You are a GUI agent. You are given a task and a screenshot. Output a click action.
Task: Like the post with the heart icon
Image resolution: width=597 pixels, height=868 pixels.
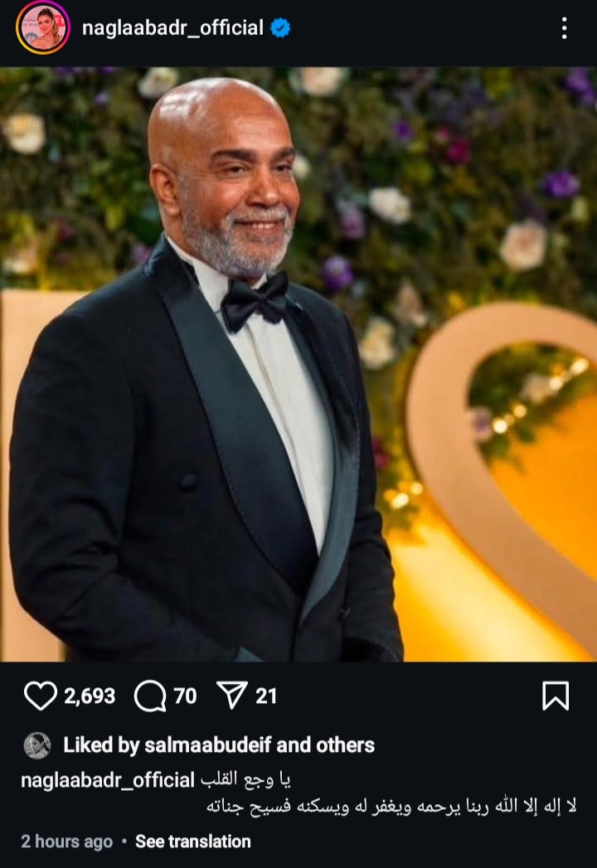[40, 696]
